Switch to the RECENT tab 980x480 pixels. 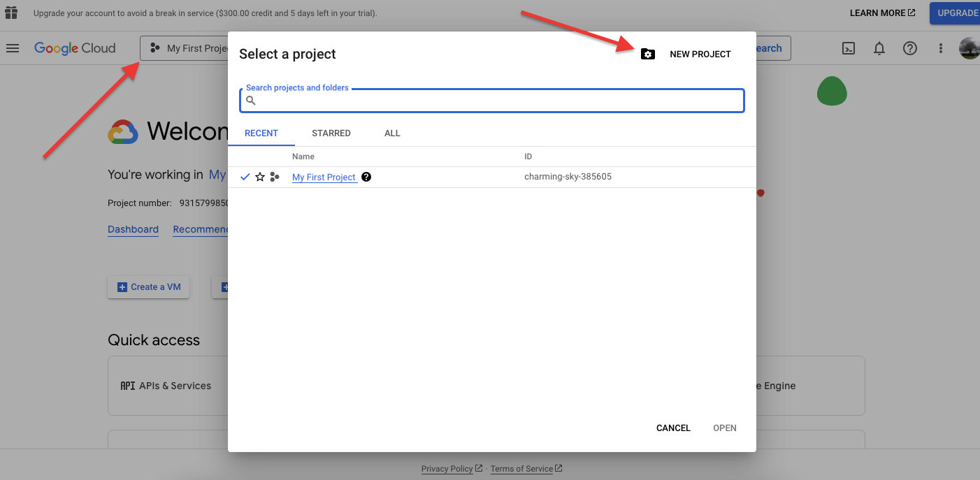click(x=261, y=133)
